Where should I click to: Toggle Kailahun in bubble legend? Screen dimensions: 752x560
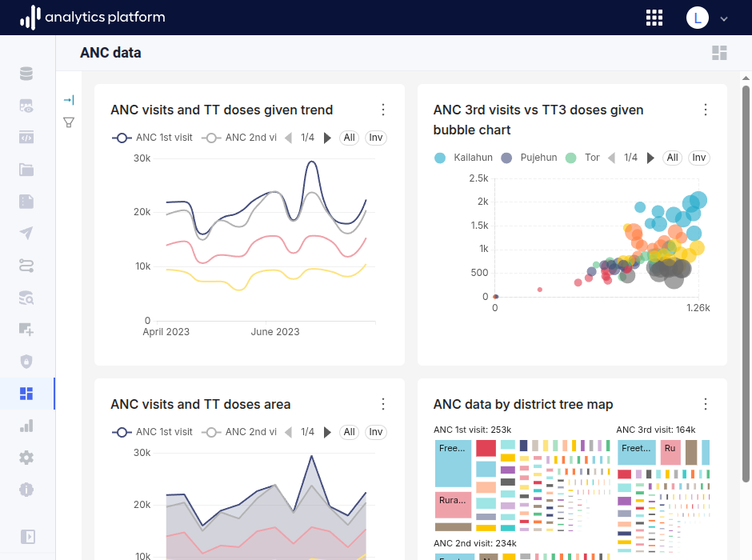pyautogui.click(x=463, y=158)
